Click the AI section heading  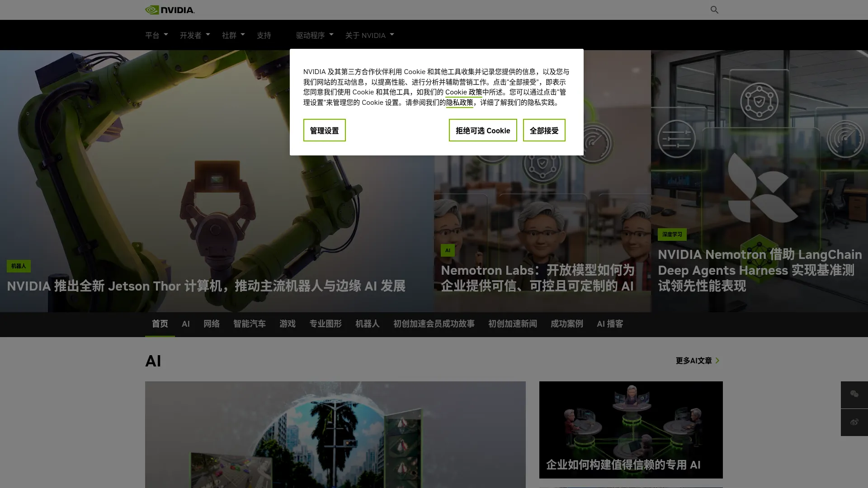click(x=153, y=361)
